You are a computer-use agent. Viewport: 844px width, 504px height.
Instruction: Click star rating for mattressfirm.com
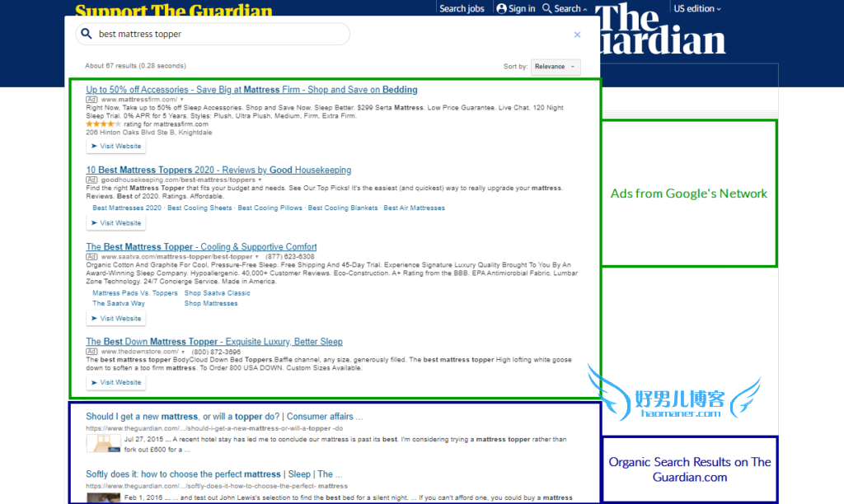pyautogui.click(x=103, y=124)
